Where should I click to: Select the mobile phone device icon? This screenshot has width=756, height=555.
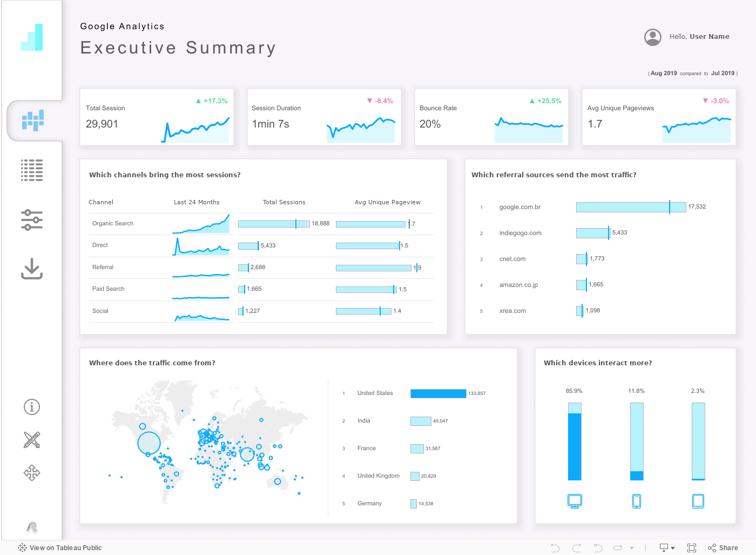637,501
